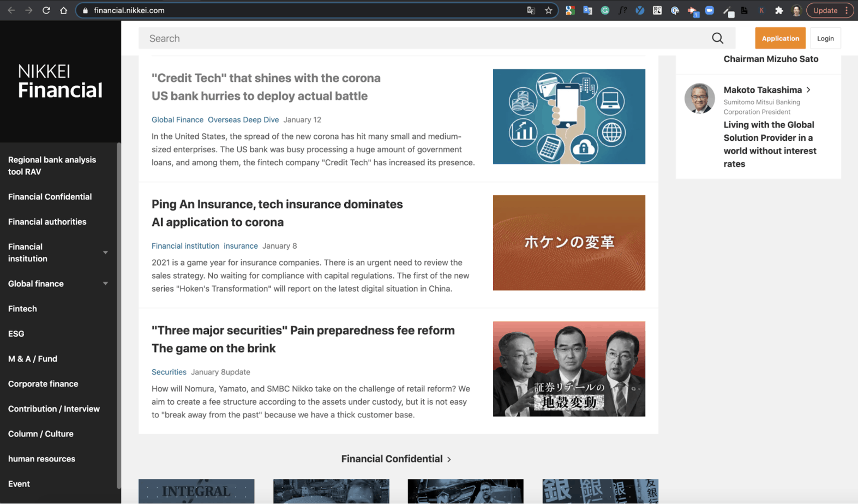Click the orange Application button
Screen dimensions: 858x504
click(780, 38)
